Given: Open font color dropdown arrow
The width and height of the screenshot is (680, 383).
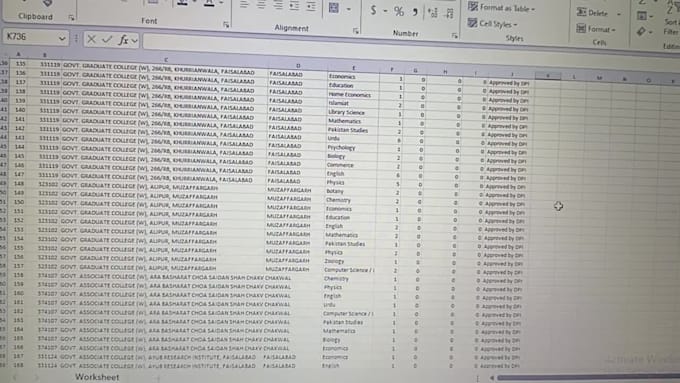Looking at the screenshot, I should pyautogui.click(x=221, y=3).
